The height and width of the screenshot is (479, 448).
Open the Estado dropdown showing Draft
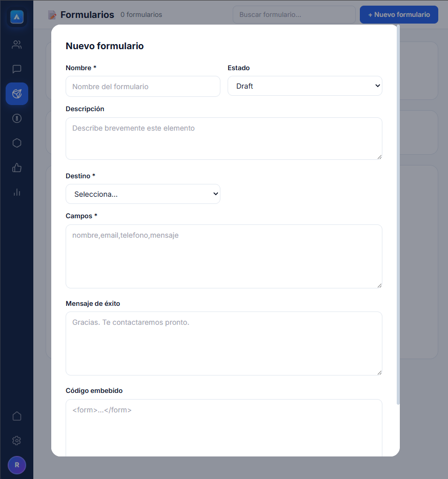tap(305, 86)
